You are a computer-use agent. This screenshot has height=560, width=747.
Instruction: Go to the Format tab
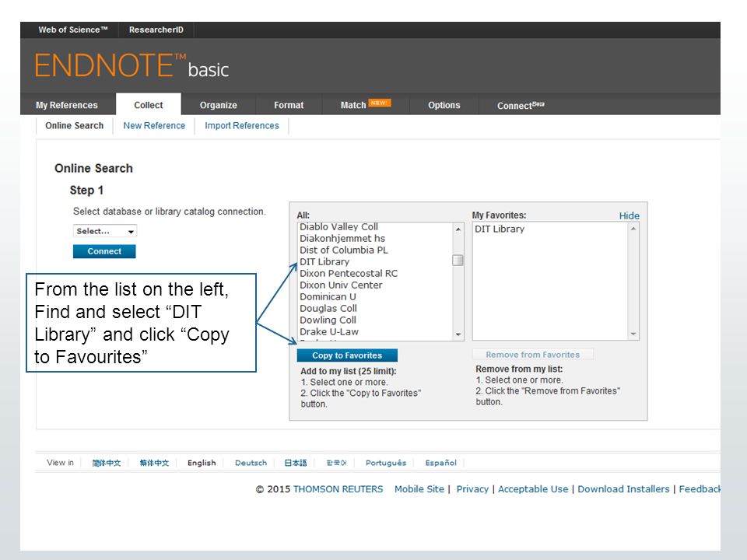pyautogui.click(x=289, y=105)
